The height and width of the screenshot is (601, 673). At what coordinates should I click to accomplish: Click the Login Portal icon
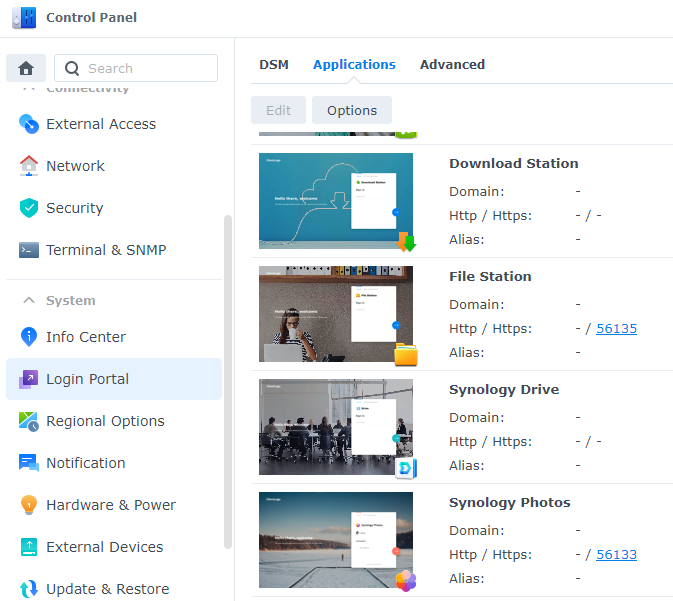coord(29,379)
